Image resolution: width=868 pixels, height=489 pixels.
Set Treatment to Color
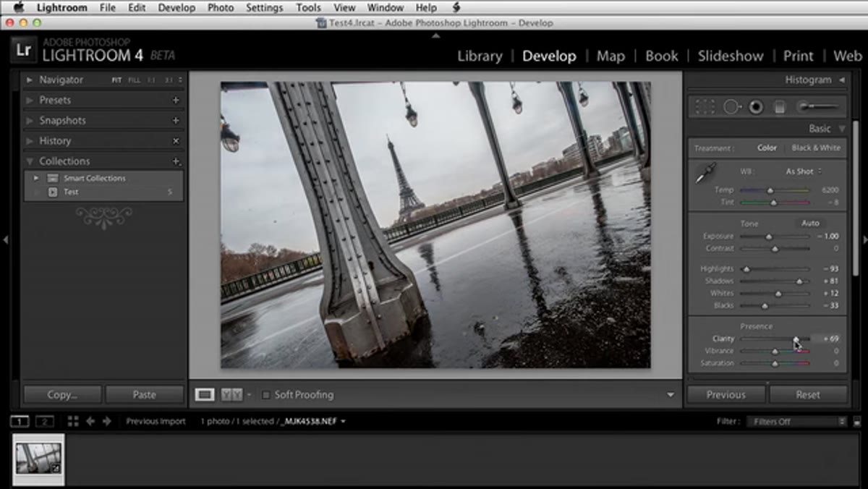[x=767, y=148]
